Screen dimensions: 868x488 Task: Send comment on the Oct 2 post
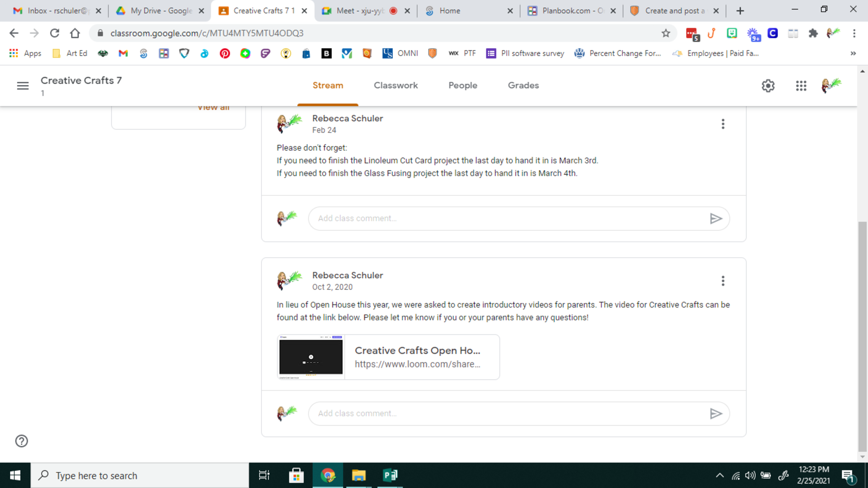click(715, 413)
